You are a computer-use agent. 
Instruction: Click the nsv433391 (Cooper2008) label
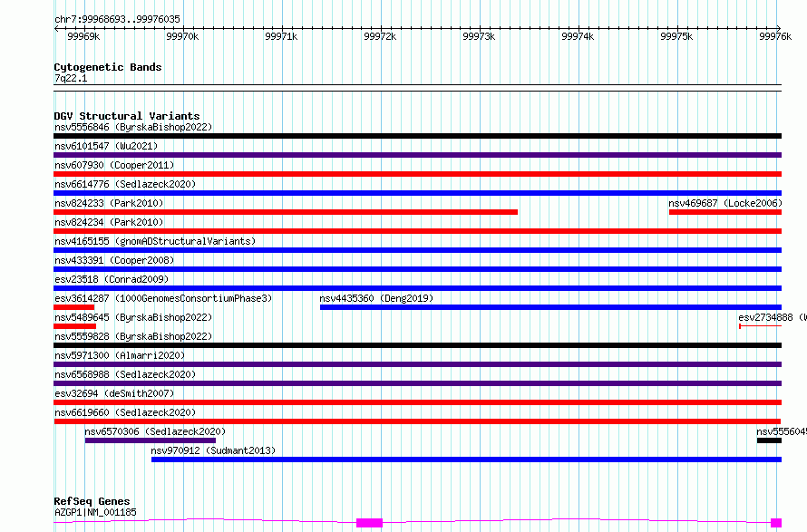(x=114, y=260)
